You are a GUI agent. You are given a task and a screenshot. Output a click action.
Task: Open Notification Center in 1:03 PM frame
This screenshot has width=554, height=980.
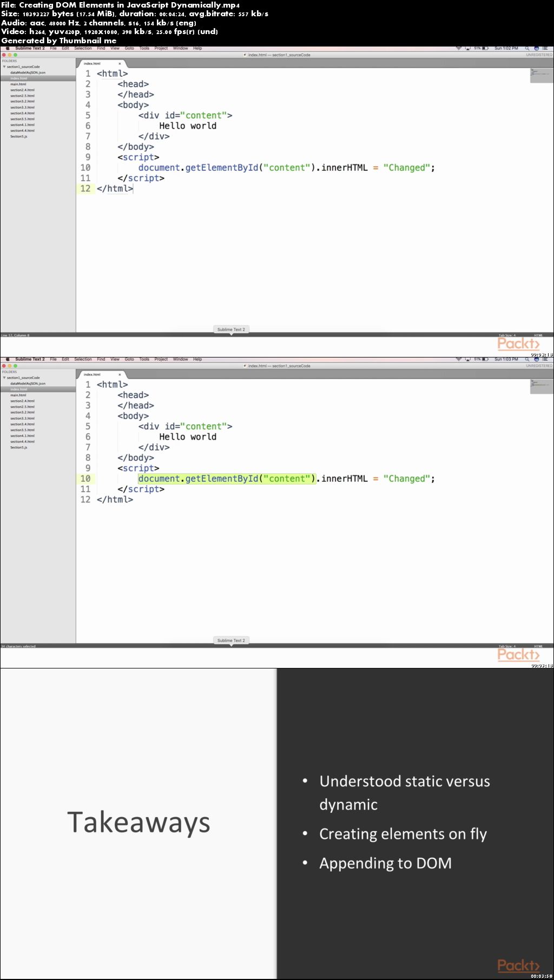545,359
